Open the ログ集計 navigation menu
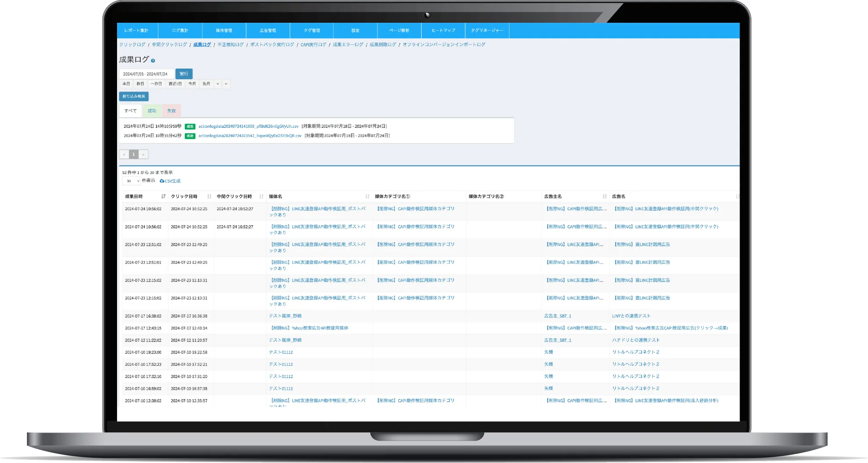The width and height of the screenshot is (868, 463). (180, 31)
